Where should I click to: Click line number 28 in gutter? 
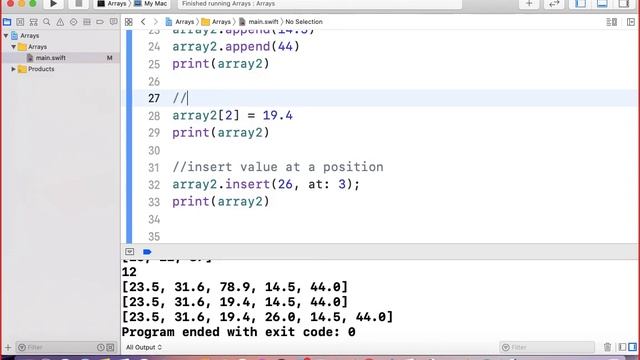(x=154, y=116)
